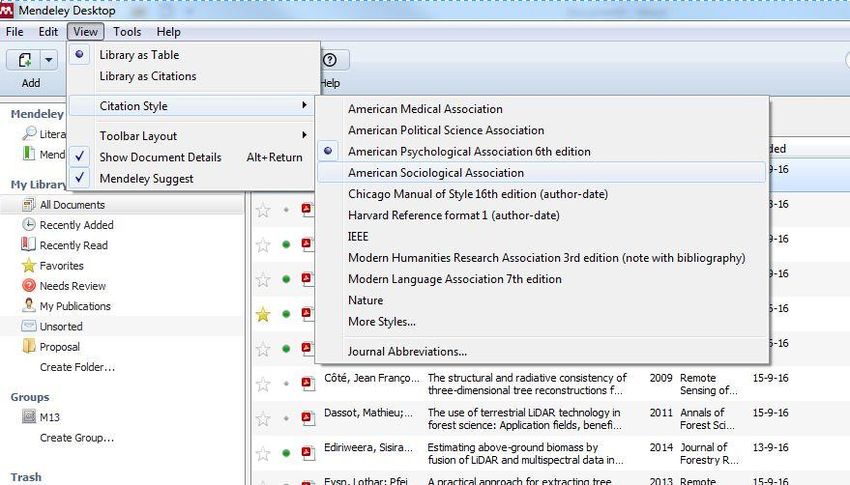The height and width of the screenshot is (485, 850).
Task: Open the Help menu
Action: click(x=169, y=31)
